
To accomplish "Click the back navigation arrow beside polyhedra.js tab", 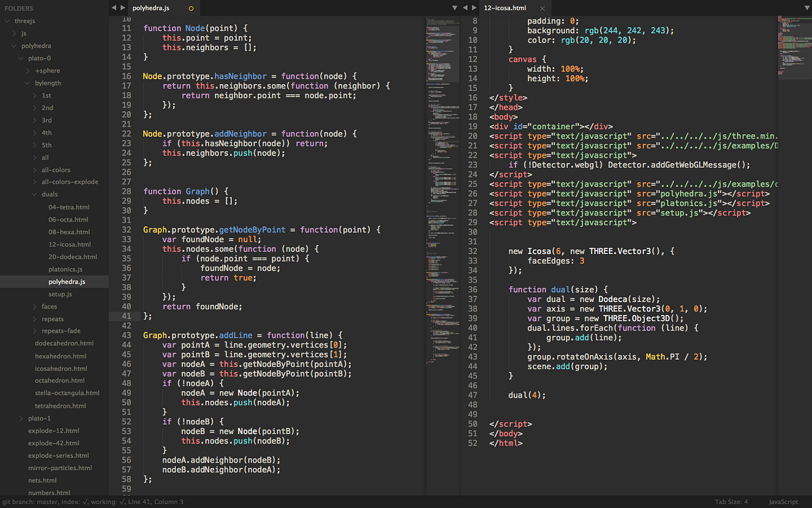I will pyautogui.click(x=114, y=7).
